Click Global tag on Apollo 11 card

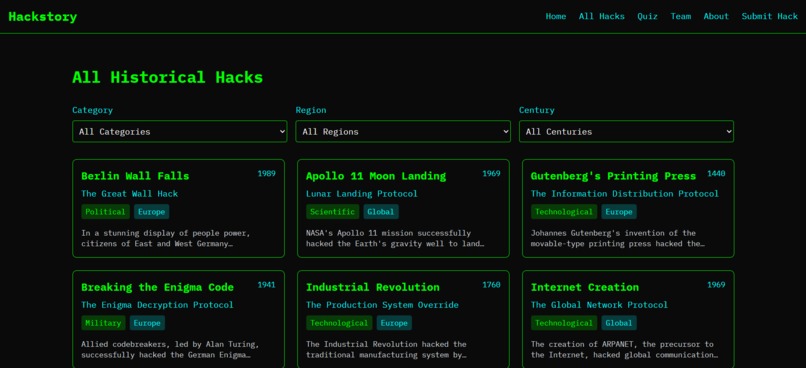click(381, 212)
